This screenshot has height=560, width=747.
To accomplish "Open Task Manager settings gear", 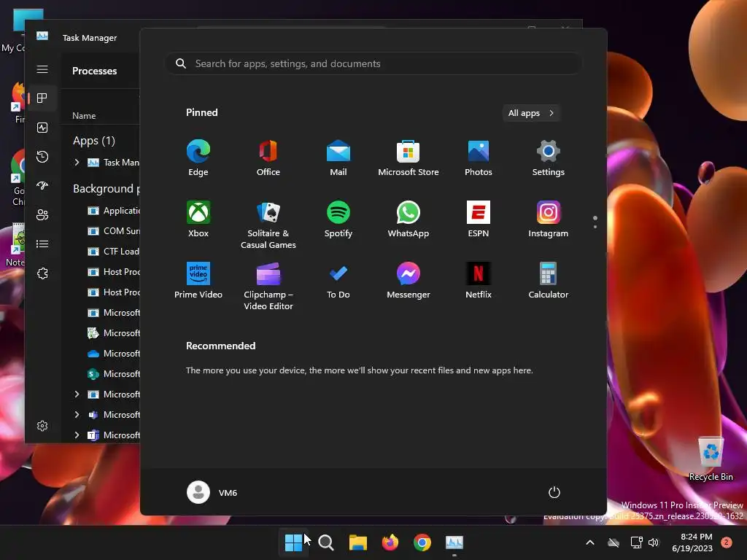I will pos(42,426).
